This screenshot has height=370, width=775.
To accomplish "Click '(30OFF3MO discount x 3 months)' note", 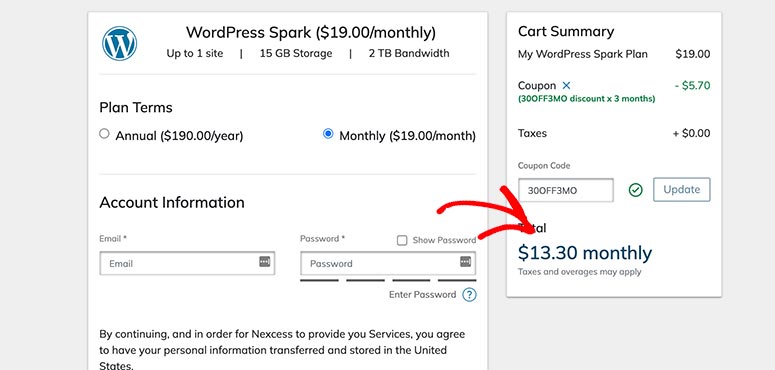I will (x=587, y=99).
